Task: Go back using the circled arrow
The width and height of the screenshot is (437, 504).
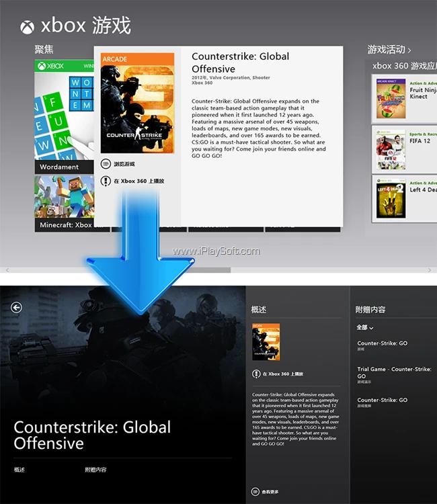Action: point(16,308)
